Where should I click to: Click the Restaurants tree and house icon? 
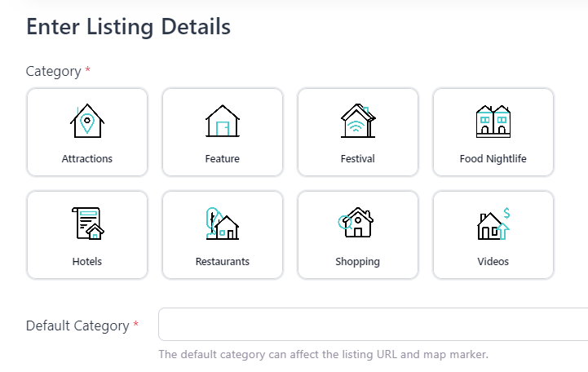223,224
